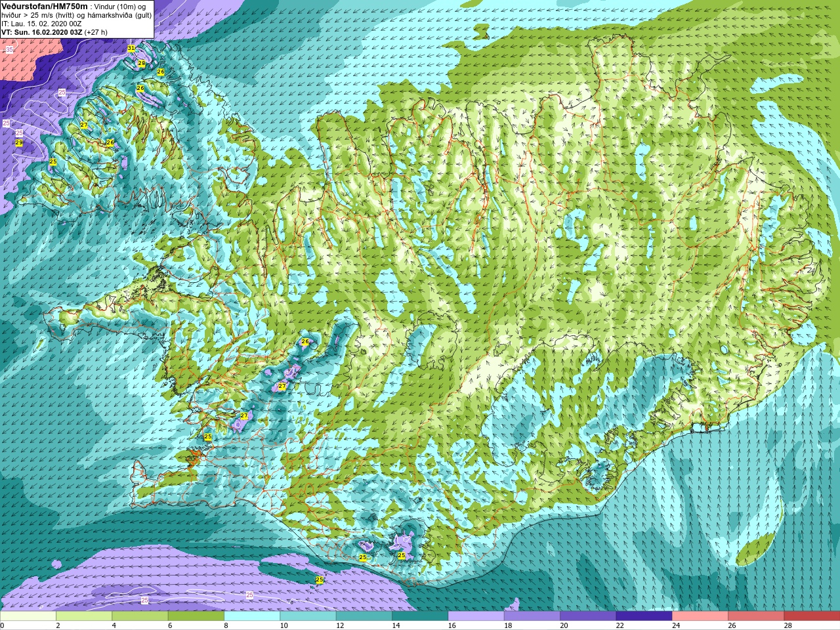Click the legend scale number 22
The height and width of the screenshot is (630, 840).
[620, 625]
